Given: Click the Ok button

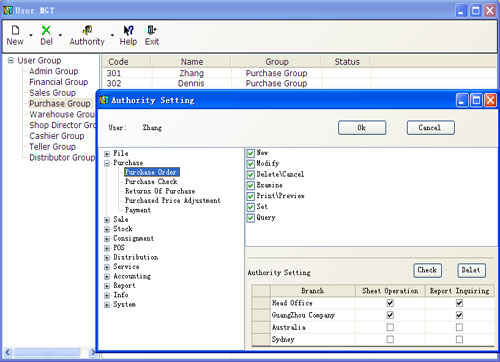Looking at the screenshot, I should click(x=362, y=128).
